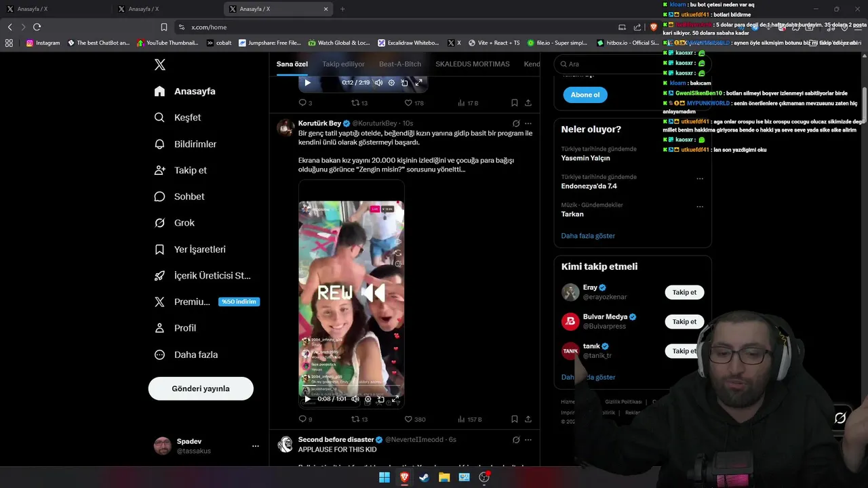Switch to the Beat-A-Bitch tab
Screen dimensions: 868x488
point(400,64)
